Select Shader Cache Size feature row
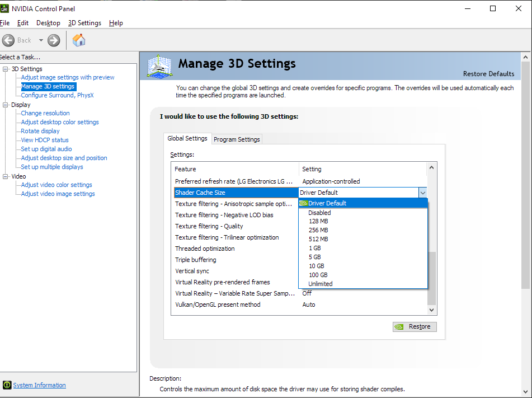 (x=236, y=193)
